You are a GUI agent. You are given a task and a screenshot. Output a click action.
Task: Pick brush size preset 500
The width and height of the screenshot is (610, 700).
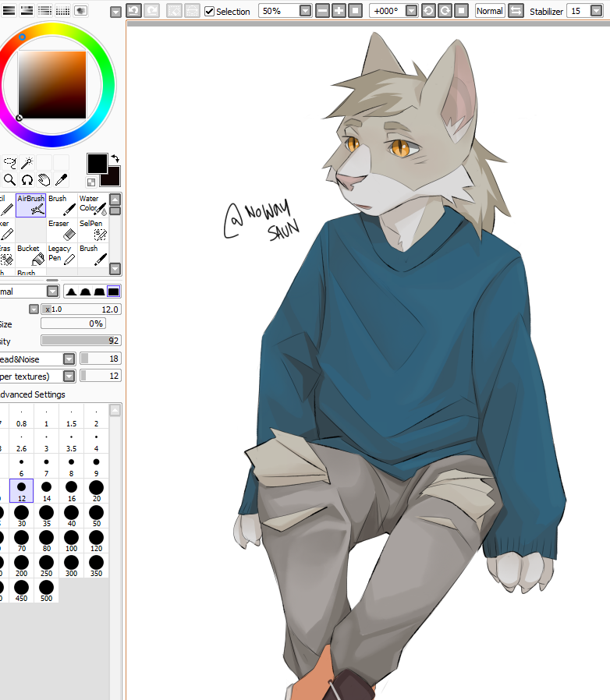click(47, 590)
